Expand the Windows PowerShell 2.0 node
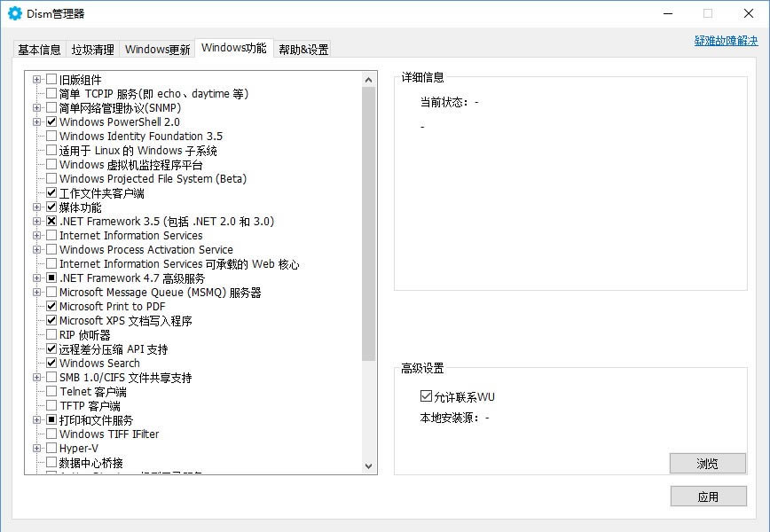 coord(36,121)
